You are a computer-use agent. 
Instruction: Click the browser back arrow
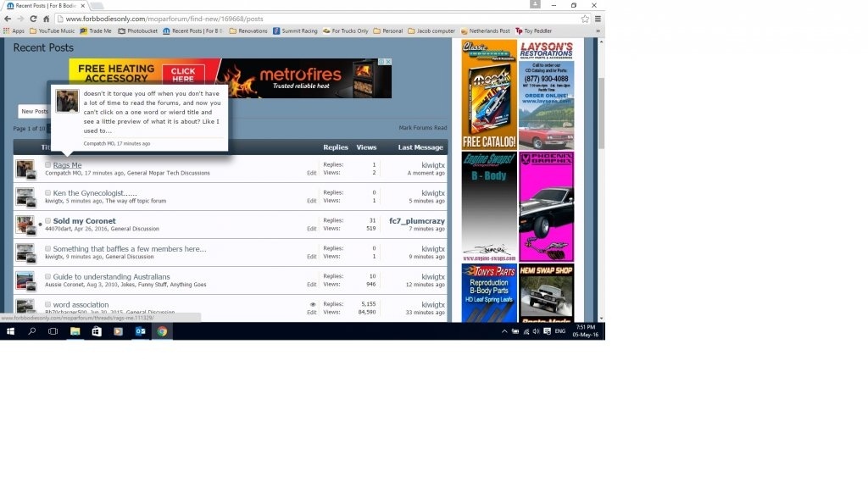[8, 19]
